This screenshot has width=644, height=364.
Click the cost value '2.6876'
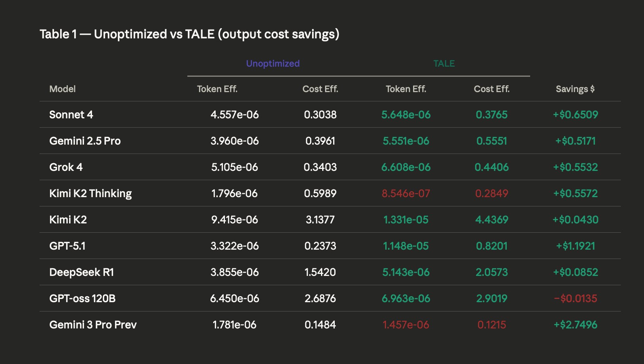[x=320, y=299]
